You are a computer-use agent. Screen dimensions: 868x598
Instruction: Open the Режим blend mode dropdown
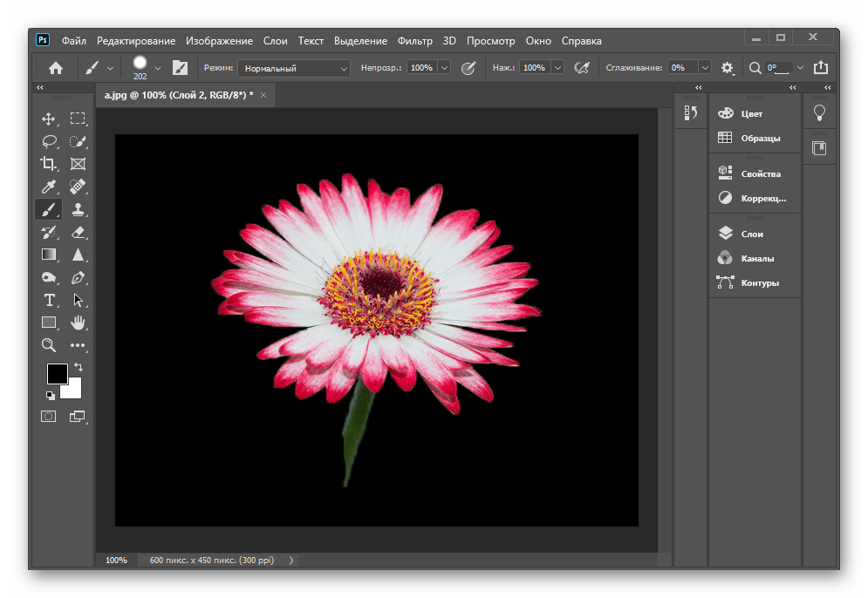294,68
